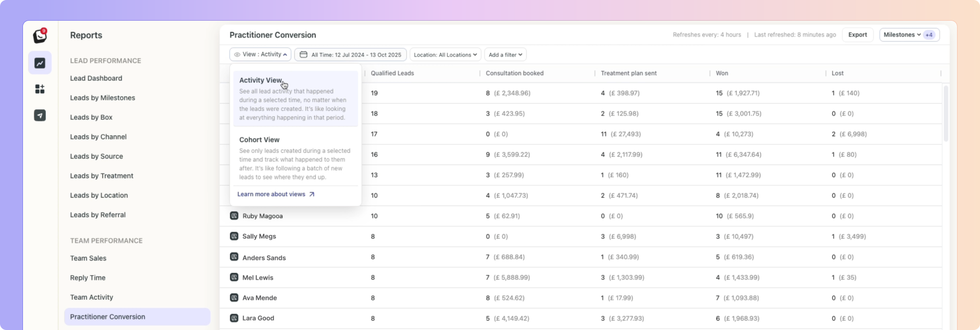This screenshot has width=980, height=330.
Task: Open the Team Sales report
Action: 88,258
